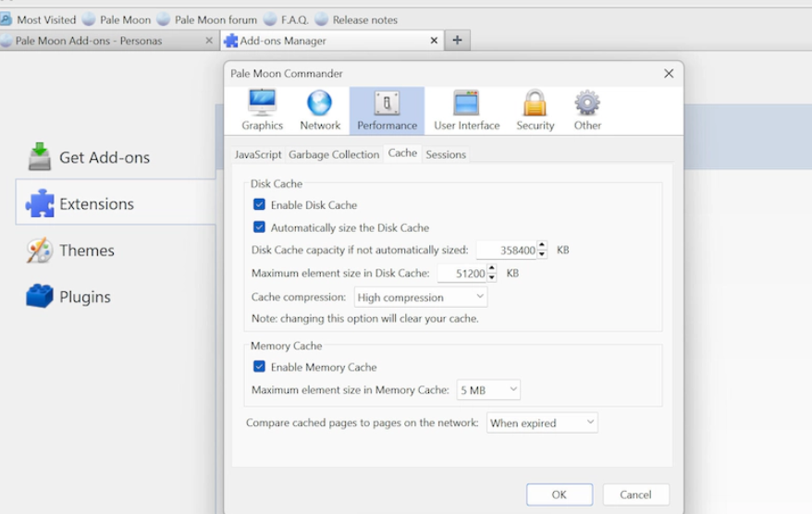Switch to the Garbage Collection tab

pos(334,154)
